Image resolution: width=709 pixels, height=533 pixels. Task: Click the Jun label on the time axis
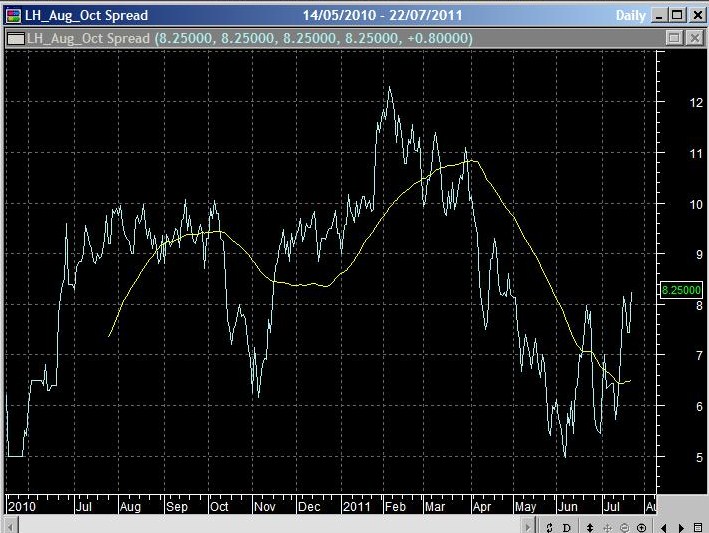567,506
